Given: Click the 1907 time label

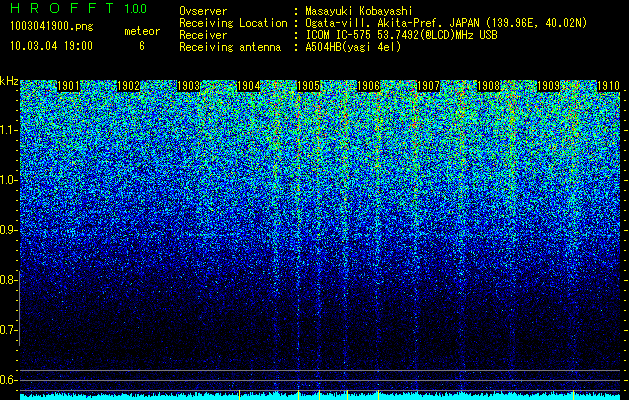Looking at the screenshot, I should [x=428, y=86].
